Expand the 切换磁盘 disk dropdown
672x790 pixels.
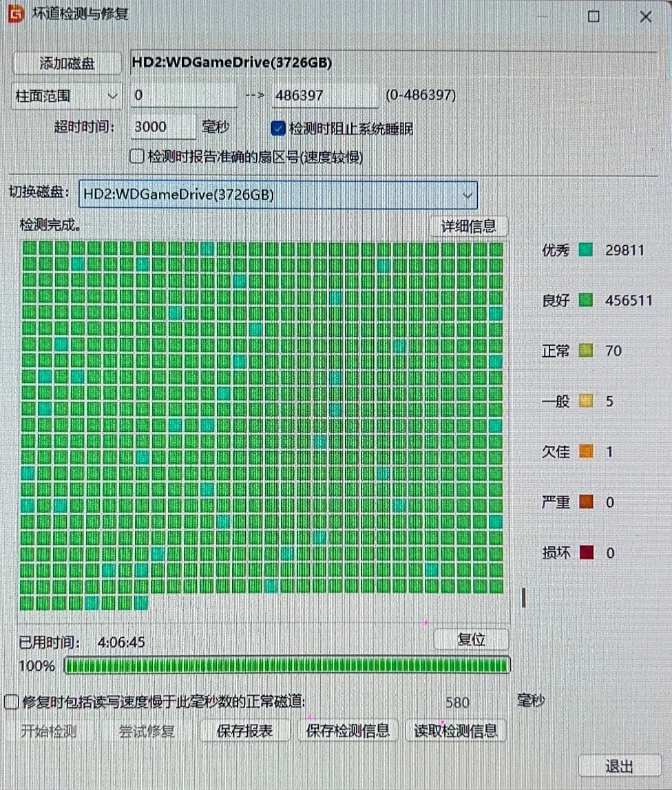click(278, 194)
